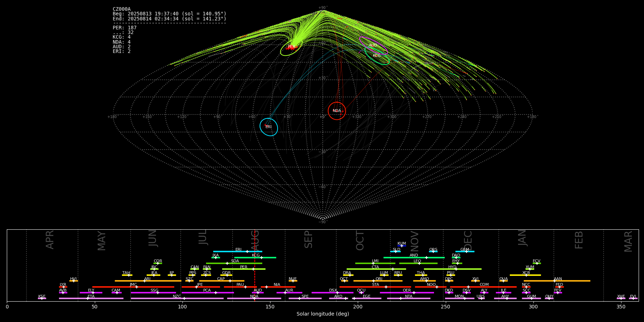This screenshot has height=322, width=644.
Task: Click the ECV bar in the timeline
Action: [x=537, y=263]
